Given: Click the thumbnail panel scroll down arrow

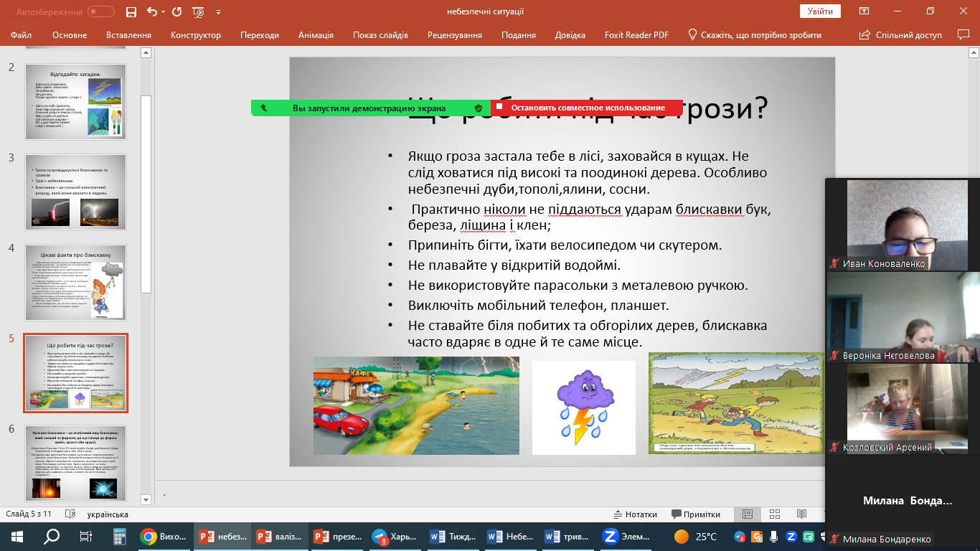Looking at the screenshot, I should coord(146,499).
